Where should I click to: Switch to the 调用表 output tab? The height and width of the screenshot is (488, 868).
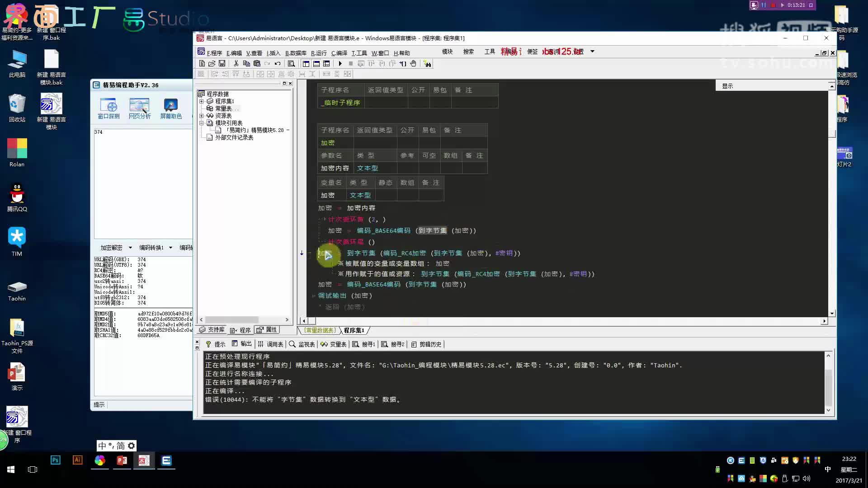(x=270, y=344)
